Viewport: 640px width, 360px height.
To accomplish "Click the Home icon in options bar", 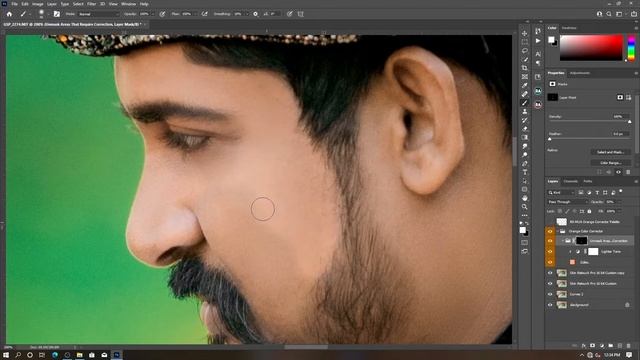I will (9, 14).
